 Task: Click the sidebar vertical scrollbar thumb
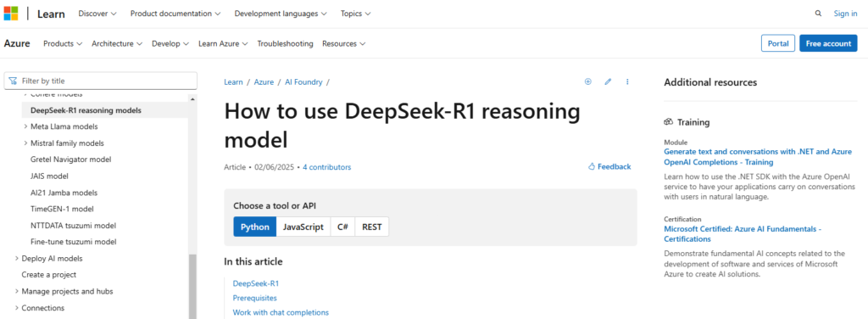point(192,287)
